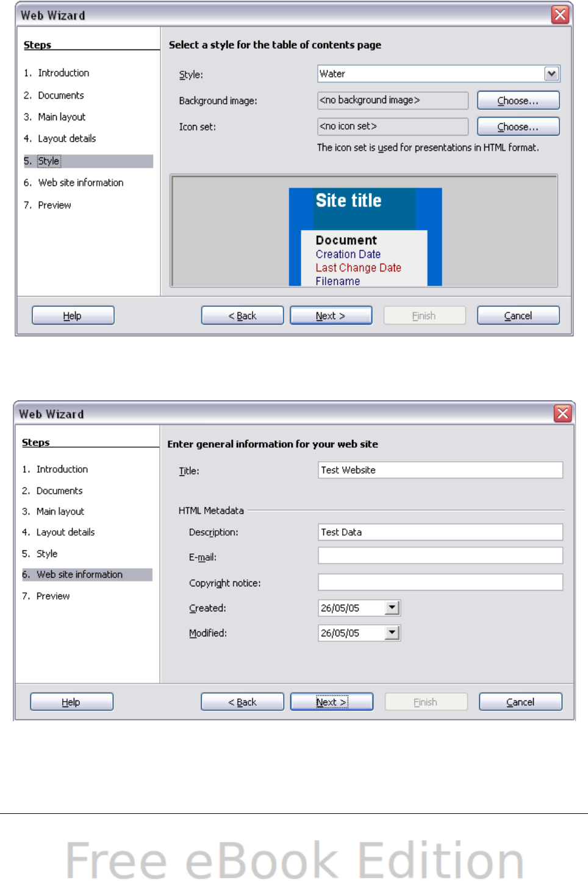Open the Created date dropdown
The width and height of the screenshot is (588, 881).
(x=392, y=608)
